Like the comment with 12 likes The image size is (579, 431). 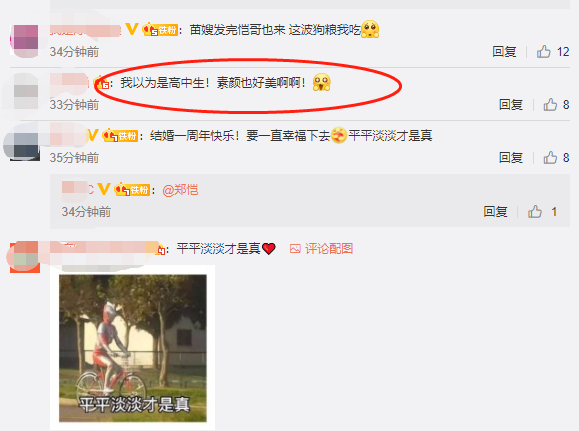point(544,52)
